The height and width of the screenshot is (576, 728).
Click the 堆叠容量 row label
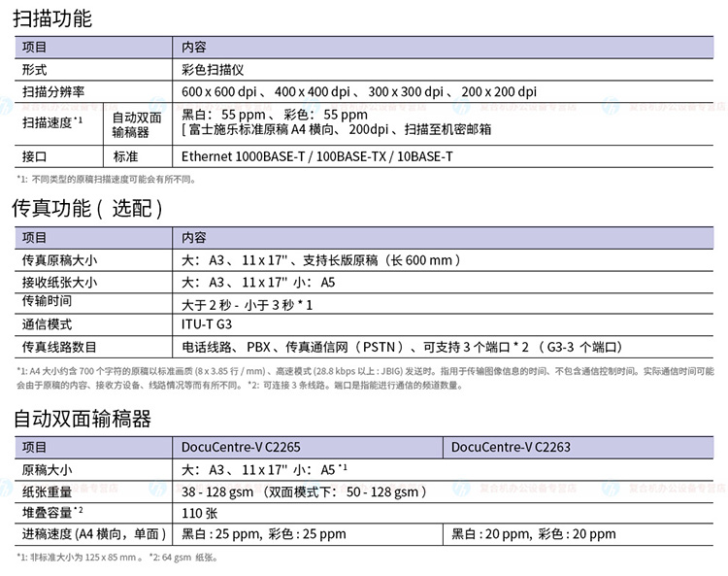coord(52,512)
